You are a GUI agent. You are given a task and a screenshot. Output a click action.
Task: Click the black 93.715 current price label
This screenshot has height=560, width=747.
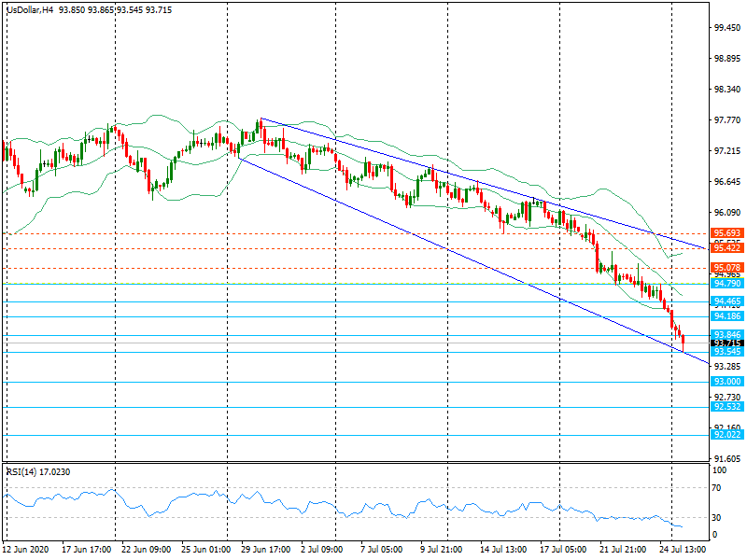click(x=727, y=343)
